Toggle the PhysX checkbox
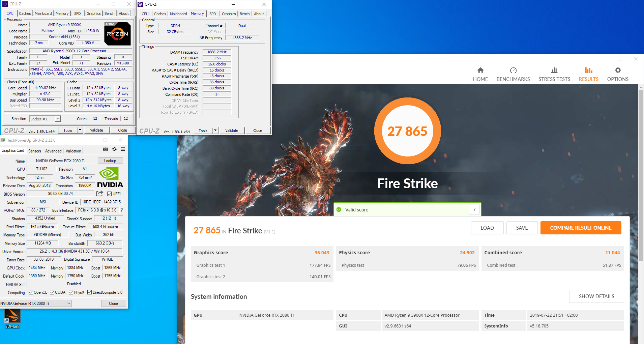The width and height of the screenshot is (644, 344). click(71, 292)
